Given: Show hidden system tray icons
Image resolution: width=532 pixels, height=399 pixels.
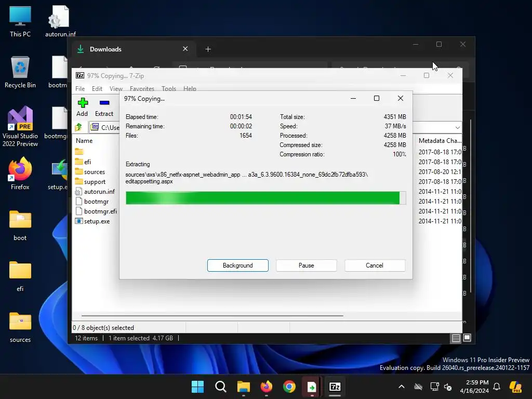Looking at the screenshot, I should click(402, 387).
